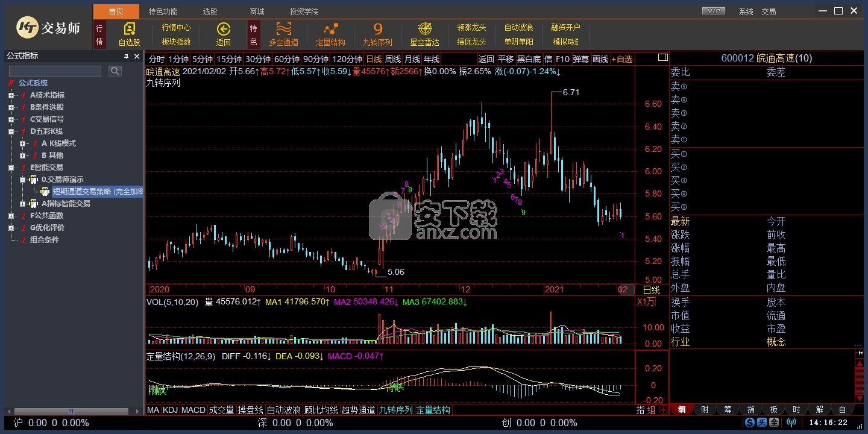Screen dimensions: 868x434
Task: Click the left panel horizontal scrollbar
Action: coord(71,411)
